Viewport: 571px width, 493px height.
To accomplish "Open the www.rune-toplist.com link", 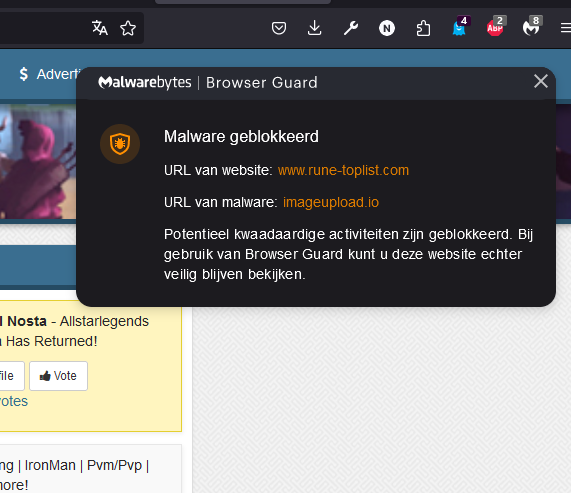I will click(343, 170).
